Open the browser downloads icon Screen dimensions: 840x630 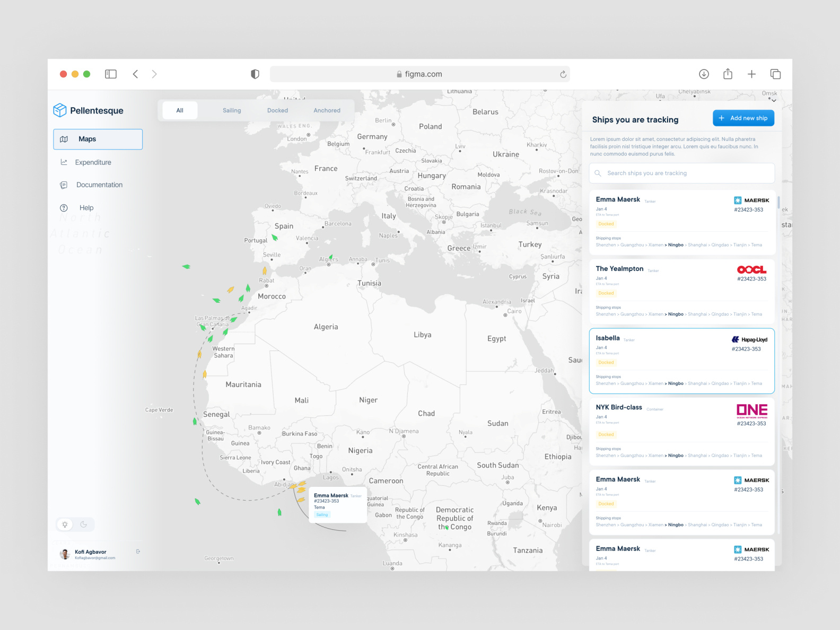(x=704, y=74)
